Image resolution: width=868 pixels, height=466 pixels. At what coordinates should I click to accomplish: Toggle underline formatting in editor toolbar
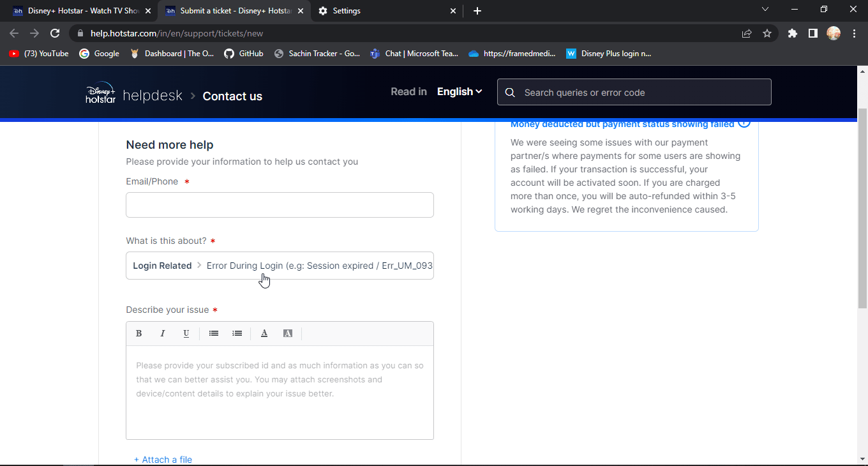[x=186, y=333]
